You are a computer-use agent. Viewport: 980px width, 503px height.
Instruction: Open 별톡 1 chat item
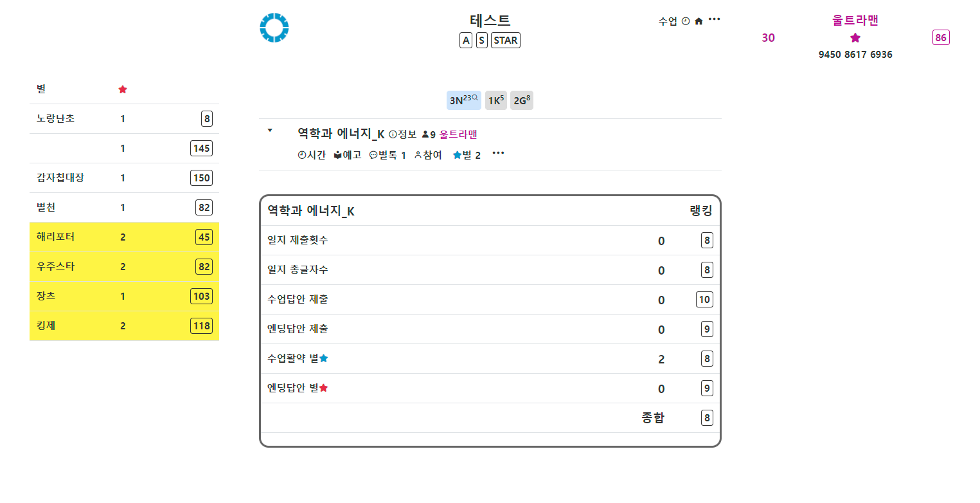point(388,155)
